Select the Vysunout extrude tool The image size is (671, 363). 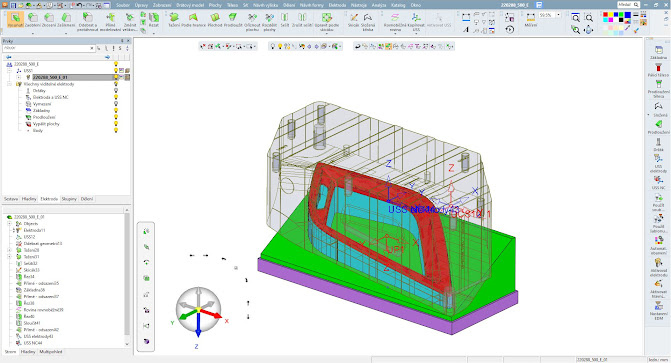[15, 20]
